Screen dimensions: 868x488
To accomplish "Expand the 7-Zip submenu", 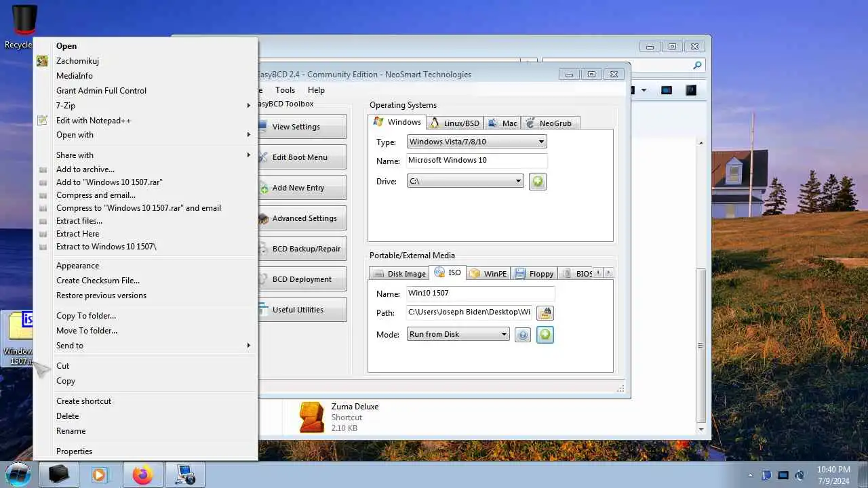I will pyautogui.click(x=145, y=106).
